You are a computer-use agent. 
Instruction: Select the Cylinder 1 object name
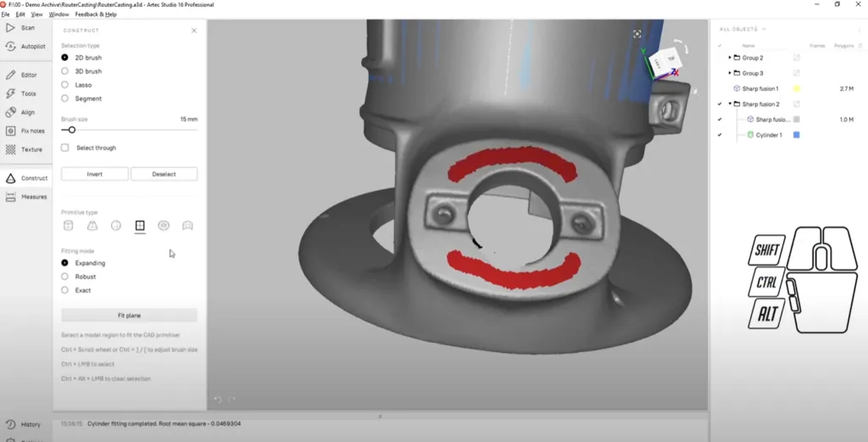tap(769, 135)
